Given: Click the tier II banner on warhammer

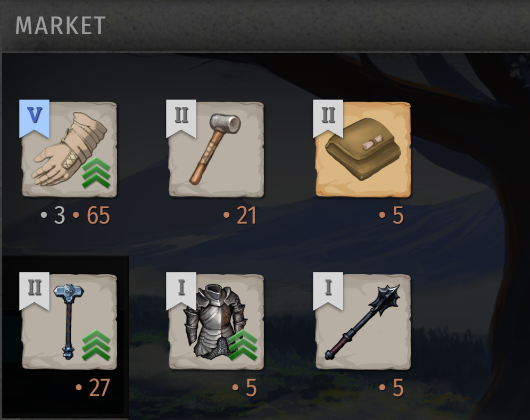Looking at the screenshot, I should point(35,291).
